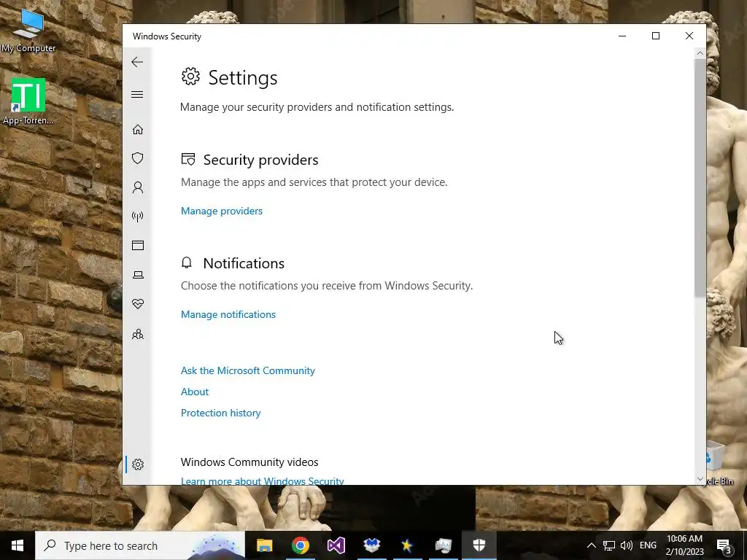747x560 pixels.
Task: Click the scrollbar up arrow
Action: (700, 53)
